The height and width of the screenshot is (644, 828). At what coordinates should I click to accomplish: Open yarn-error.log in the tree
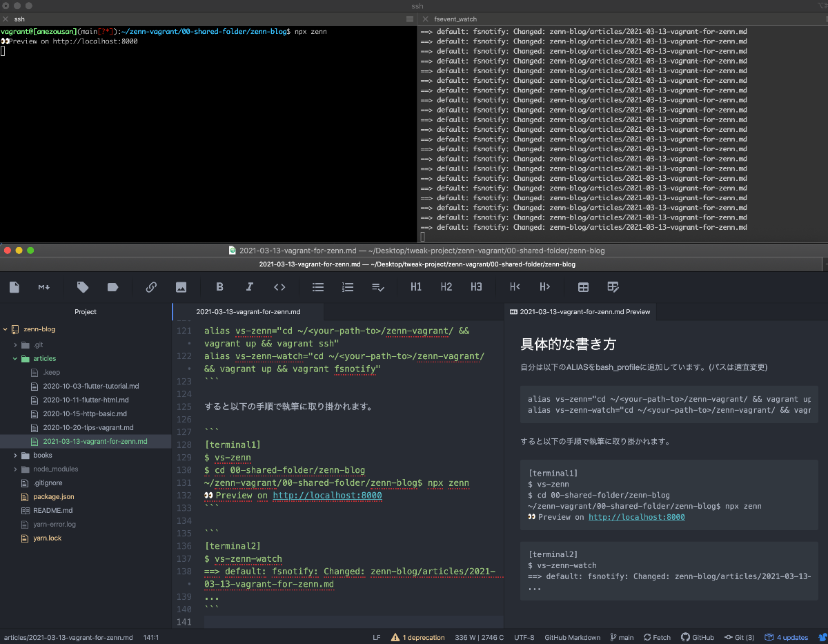tap(55, 524)
